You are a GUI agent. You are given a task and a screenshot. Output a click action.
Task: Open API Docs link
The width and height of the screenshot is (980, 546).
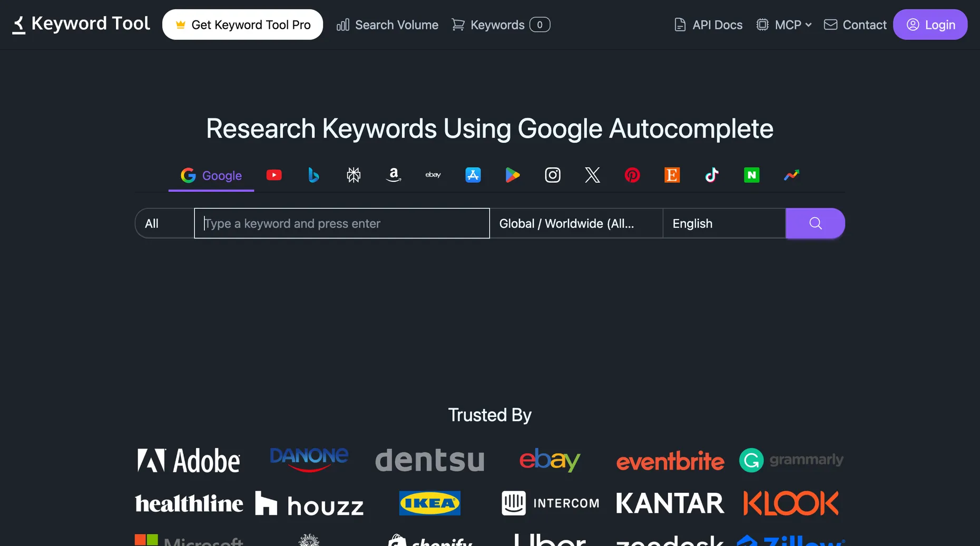[708, 25]
